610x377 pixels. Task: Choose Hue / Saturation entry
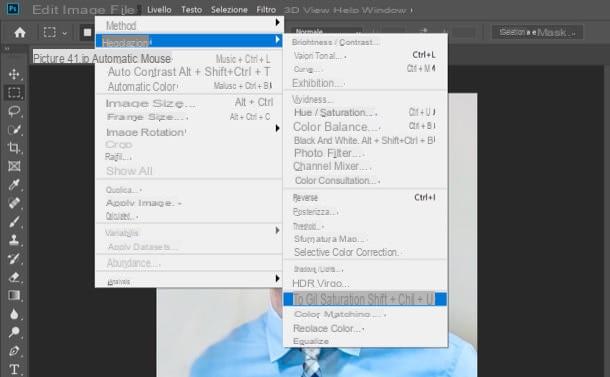point(365,112)
